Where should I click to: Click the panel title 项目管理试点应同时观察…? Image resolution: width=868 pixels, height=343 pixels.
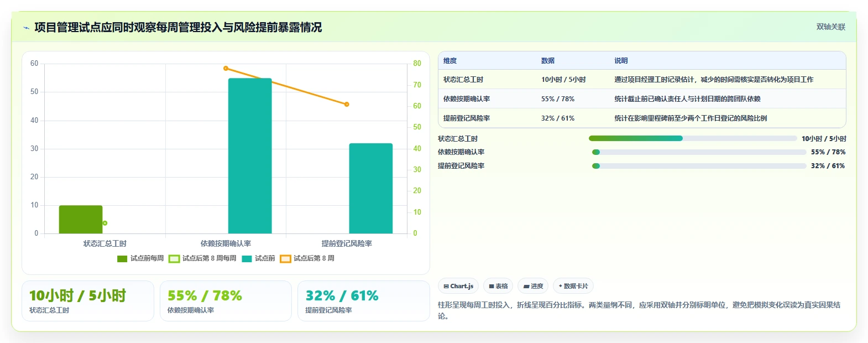(x=178, y=27)
